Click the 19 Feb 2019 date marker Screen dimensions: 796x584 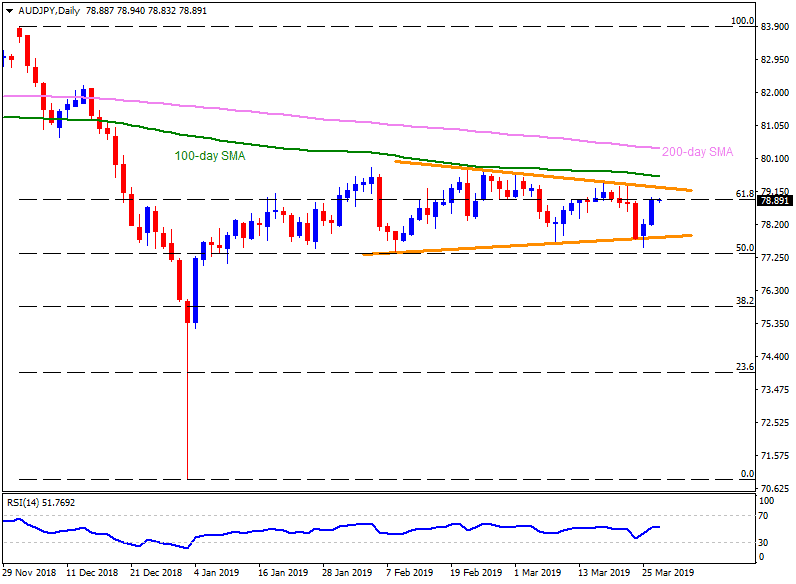pyautogui.click(x=474, y=574)
